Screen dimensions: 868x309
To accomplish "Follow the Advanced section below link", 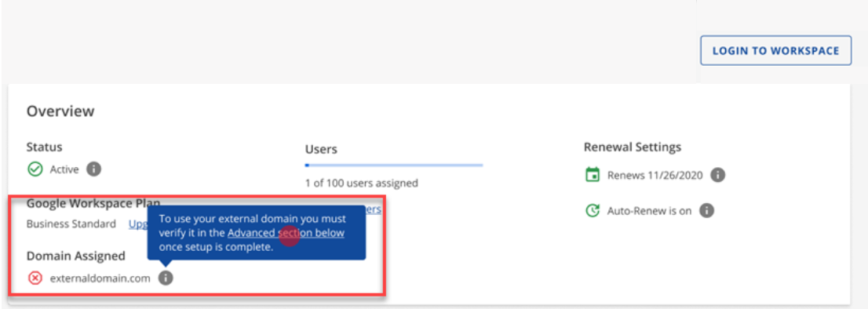I will (286, 233).
